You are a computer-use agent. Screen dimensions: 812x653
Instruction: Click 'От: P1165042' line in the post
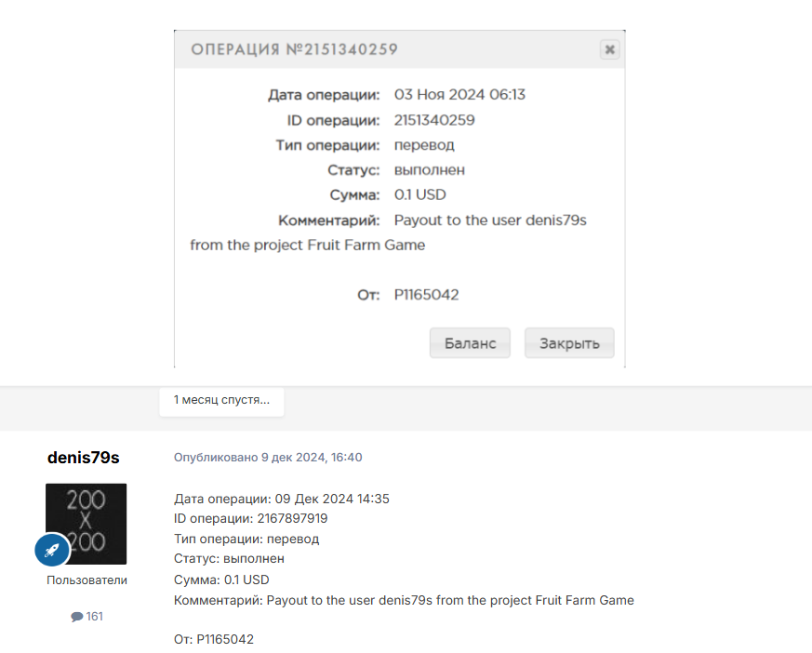pyautogui.click(x=214, y=639)
